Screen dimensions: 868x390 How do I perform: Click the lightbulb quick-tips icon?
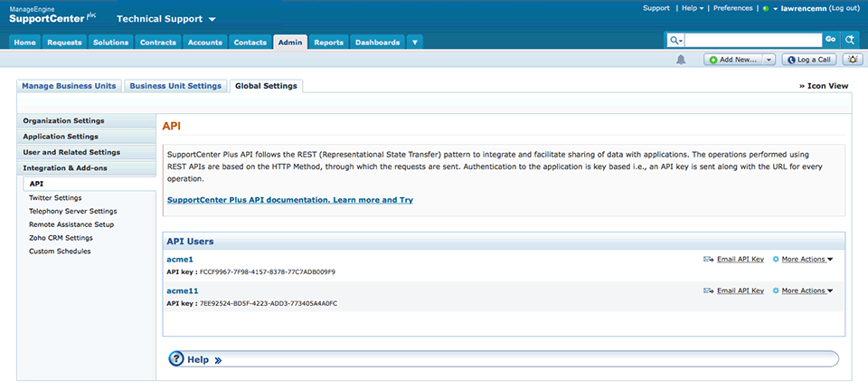click(853, 60)
